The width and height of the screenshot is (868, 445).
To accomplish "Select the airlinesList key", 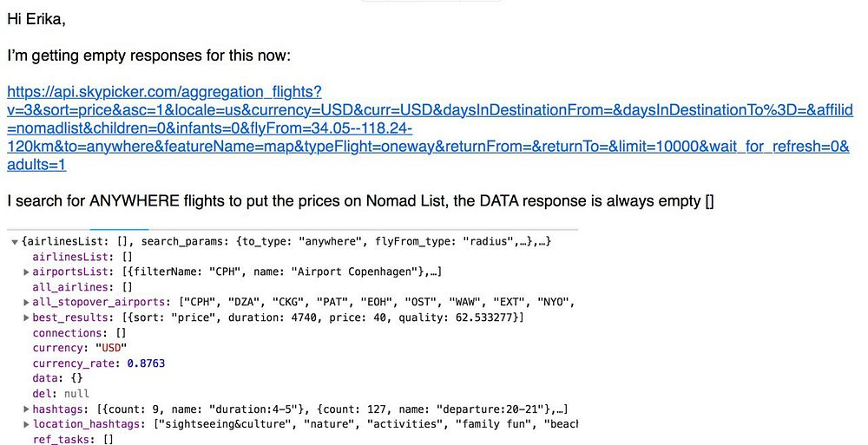I will 69,257.
